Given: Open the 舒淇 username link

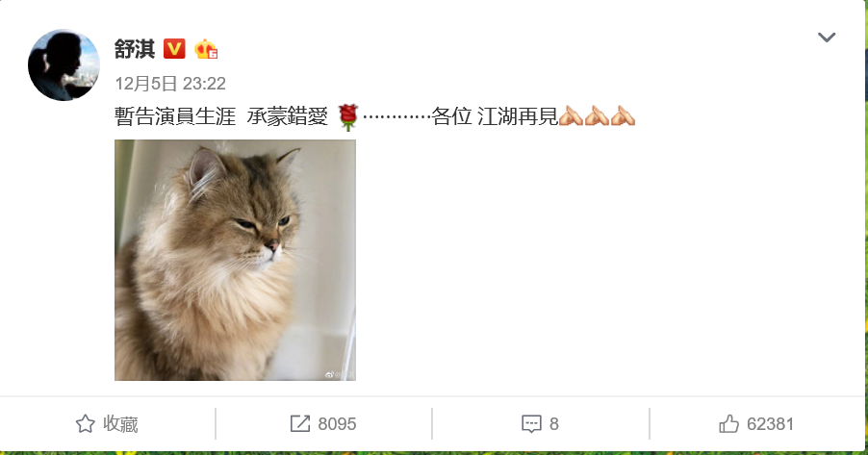Looking at the screenshot, I should click(x=135, y=49).
